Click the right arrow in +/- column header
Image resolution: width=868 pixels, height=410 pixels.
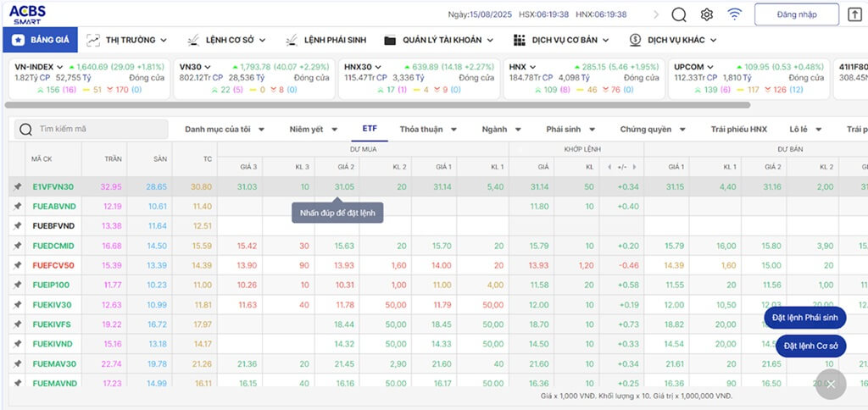[634, 167]
